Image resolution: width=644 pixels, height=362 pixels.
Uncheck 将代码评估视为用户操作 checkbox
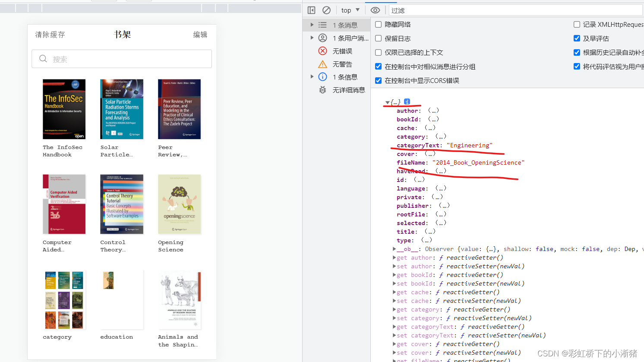[x=577, y=67]
